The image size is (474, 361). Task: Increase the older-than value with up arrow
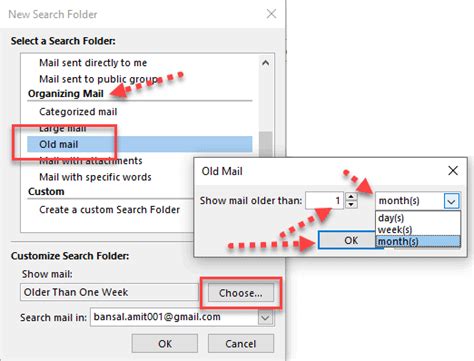[x=351, y=196]
